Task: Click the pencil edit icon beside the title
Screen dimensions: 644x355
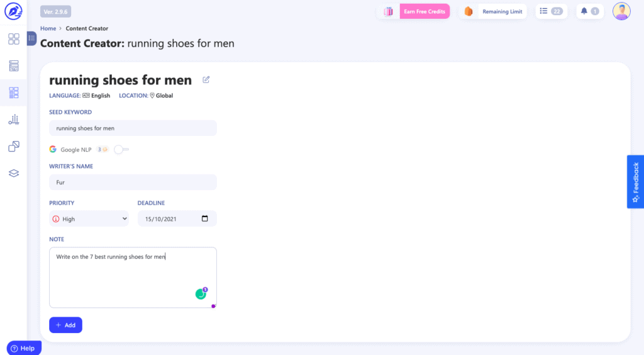Action: pyautogui.click(x=206, y=80)
